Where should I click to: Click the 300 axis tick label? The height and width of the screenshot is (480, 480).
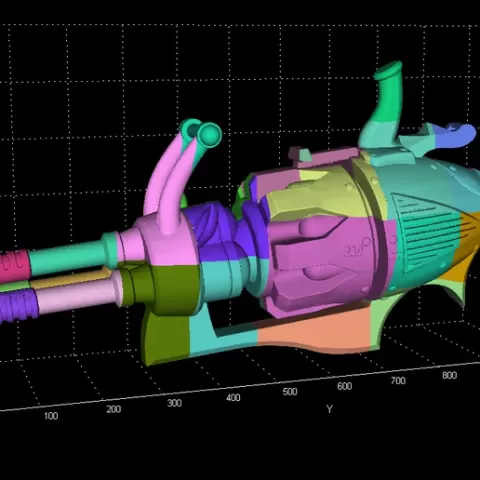[x=174, y=403]
